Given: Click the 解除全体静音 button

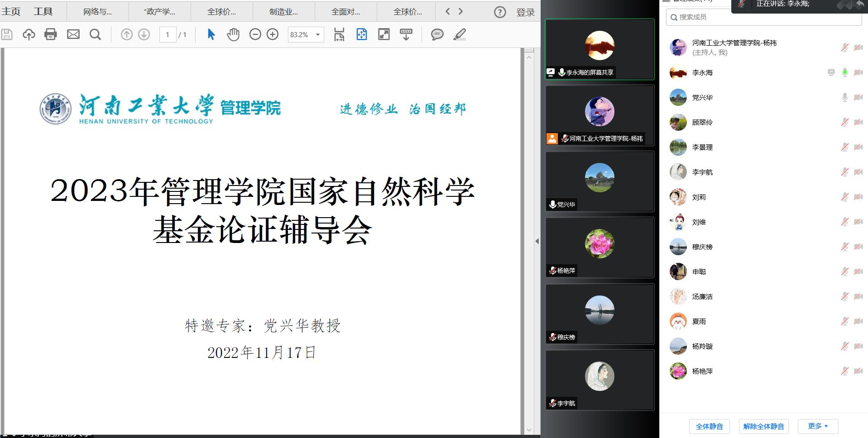Looking at the screenshot, I should click(763, 426).
